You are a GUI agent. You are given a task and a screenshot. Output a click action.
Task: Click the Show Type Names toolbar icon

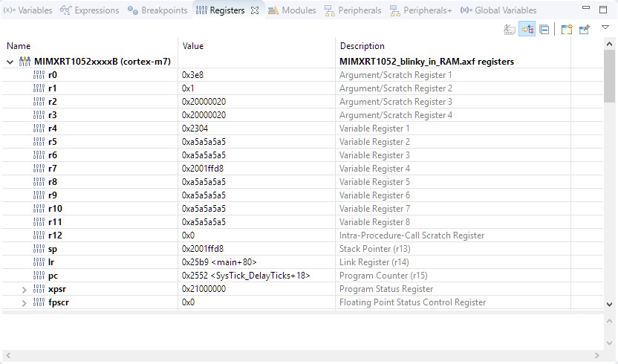pos(510,29)
